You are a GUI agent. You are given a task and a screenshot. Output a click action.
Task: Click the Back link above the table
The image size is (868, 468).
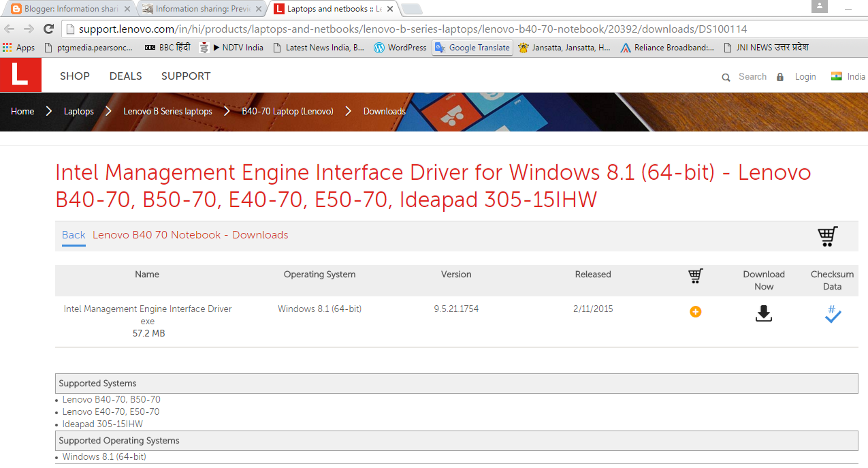coord(73,234)
